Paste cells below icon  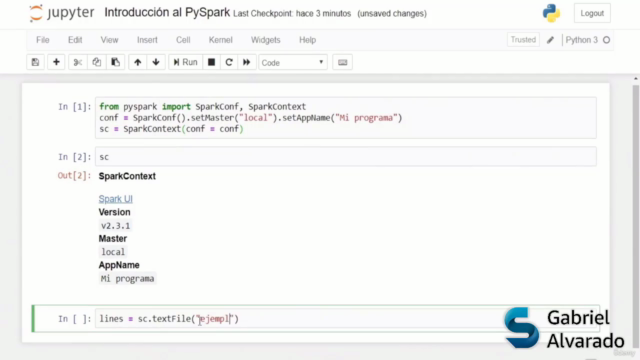pyautogui.click(x=116, y=62)
